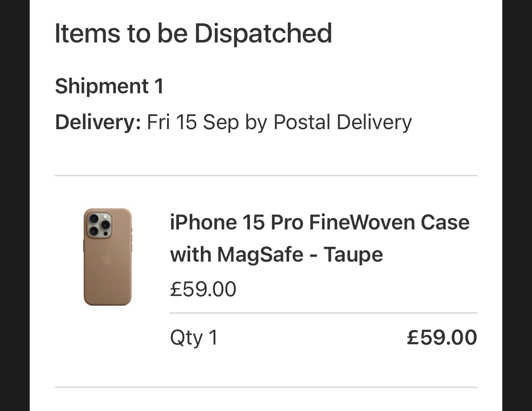The height and width of the screenshot is (411, 532).
Task: Open the iPhone 15 Pro FineWoven Case title
Action: [x=319, y=223]
